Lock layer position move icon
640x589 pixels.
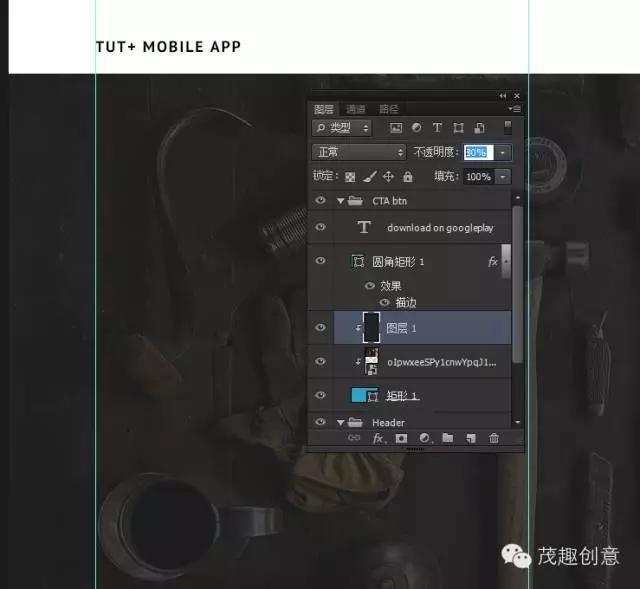[388, 176]
